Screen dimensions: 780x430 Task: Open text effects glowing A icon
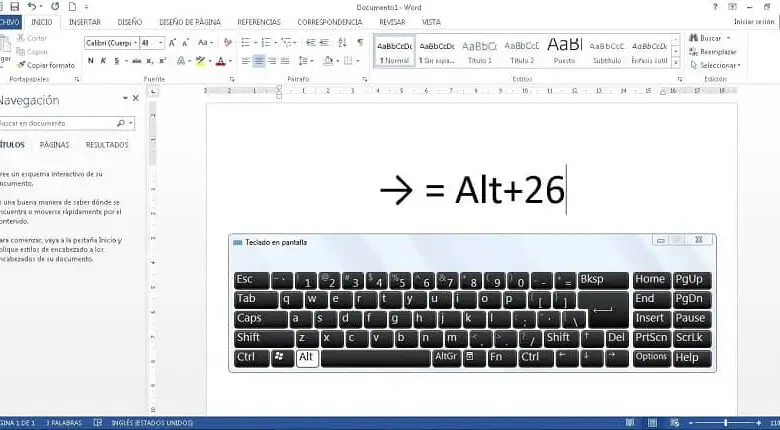181,61
